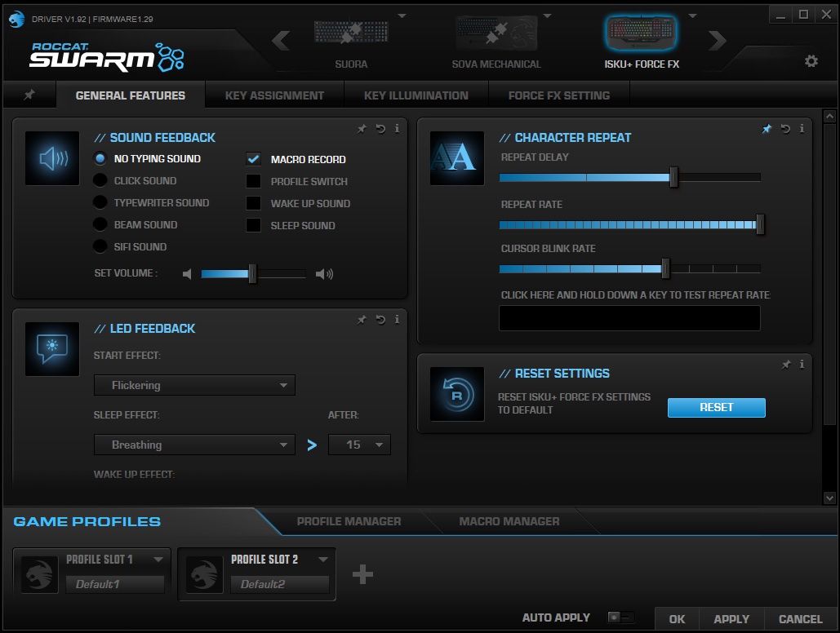Add a new profile slot with plus icon
This screenshot has height=633, width=840.
click(362, 574)
